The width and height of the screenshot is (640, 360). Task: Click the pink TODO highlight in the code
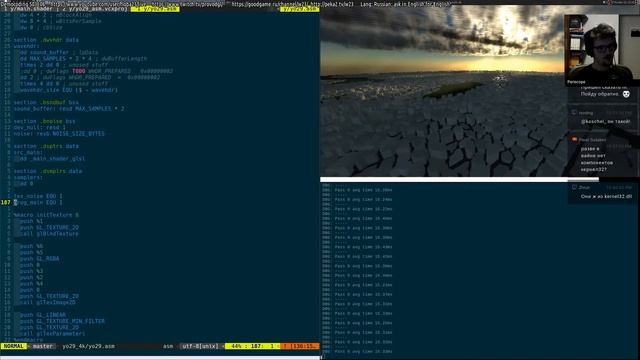(x=79, y=71)
